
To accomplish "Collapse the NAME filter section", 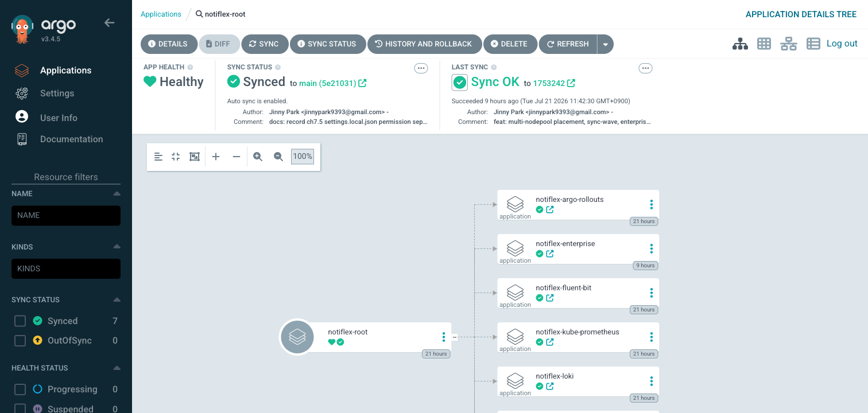I will coord(117,193).
